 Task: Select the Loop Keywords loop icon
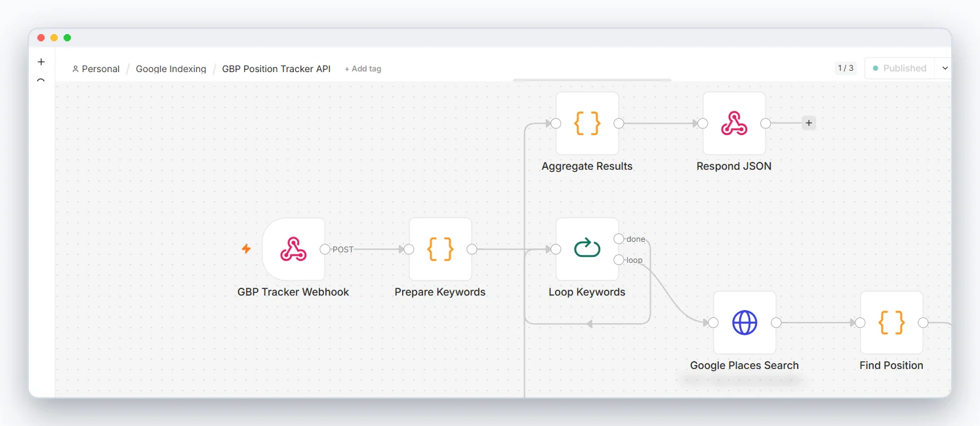coord(587,249)
